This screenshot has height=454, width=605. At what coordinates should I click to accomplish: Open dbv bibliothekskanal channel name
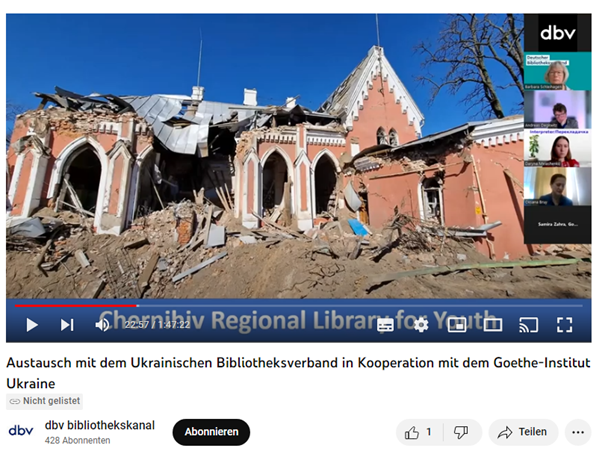point(100,425)
